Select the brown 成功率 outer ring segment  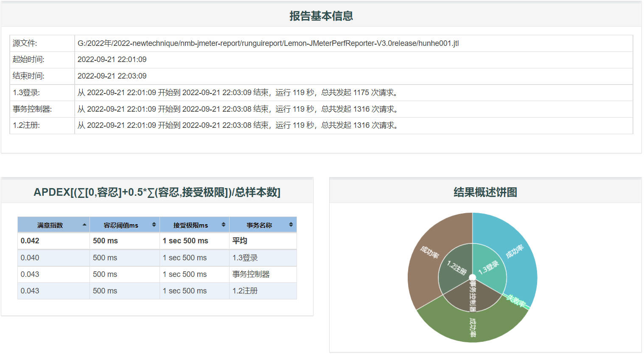(x=429, y=252)
